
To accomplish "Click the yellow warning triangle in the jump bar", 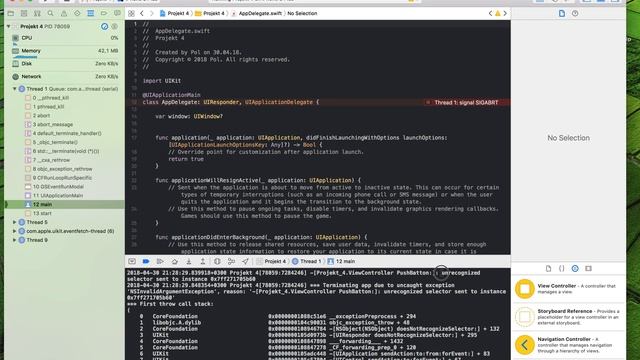I will [498, 13].
